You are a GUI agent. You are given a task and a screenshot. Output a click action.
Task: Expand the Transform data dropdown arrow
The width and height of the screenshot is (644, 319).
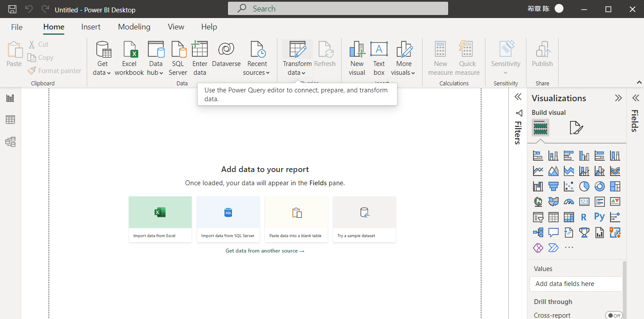pos(303,73)
